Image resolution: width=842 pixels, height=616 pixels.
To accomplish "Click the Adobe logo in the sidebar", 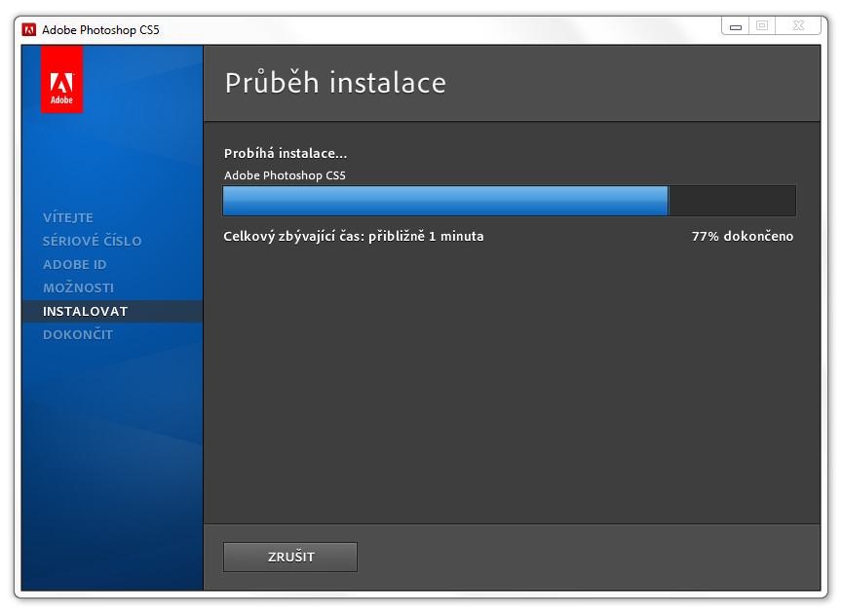I will click(x=61, y=80).
